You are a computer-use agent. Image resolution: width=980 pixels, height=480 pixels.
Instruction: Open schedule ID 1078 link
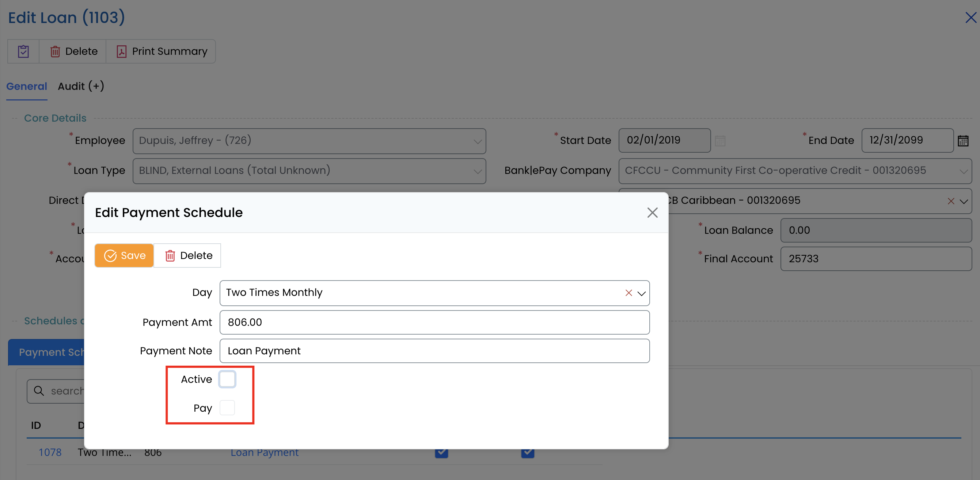click(x=50, y=452)
